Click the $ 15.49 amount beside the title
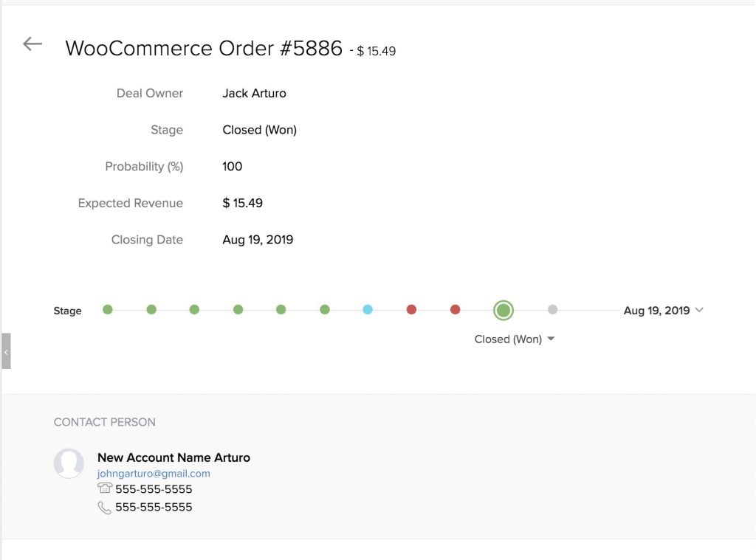This screenshot has width=756, height=560. tap(376, 51)
